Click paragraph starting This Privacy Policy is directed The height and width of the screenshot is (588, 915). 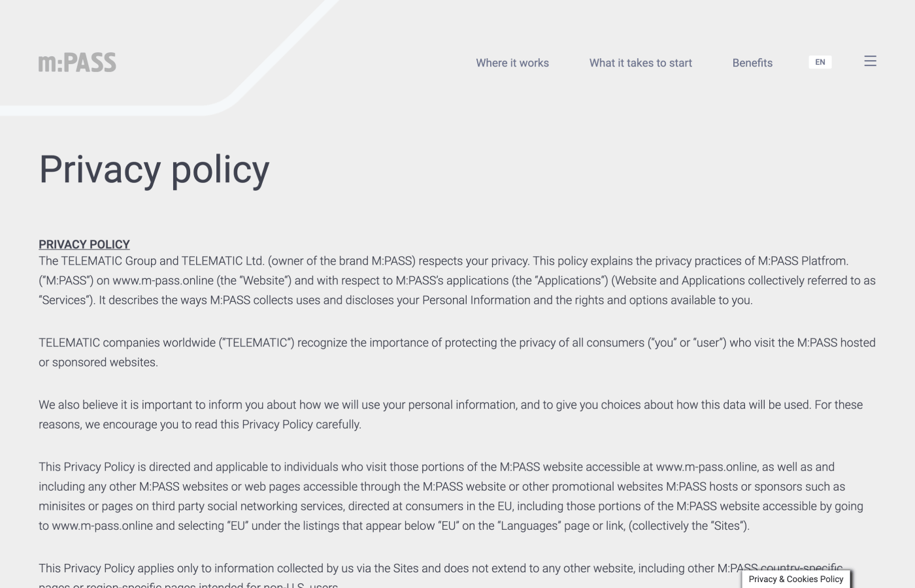[451, 496]
